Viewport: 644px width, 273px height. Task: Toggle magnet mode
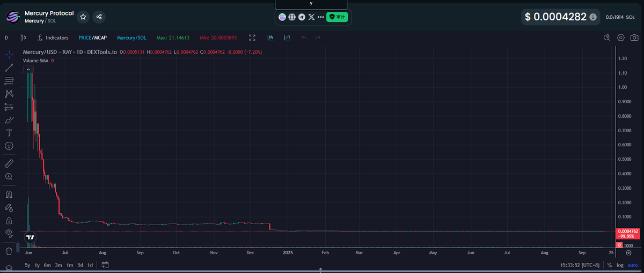[9, 194]
